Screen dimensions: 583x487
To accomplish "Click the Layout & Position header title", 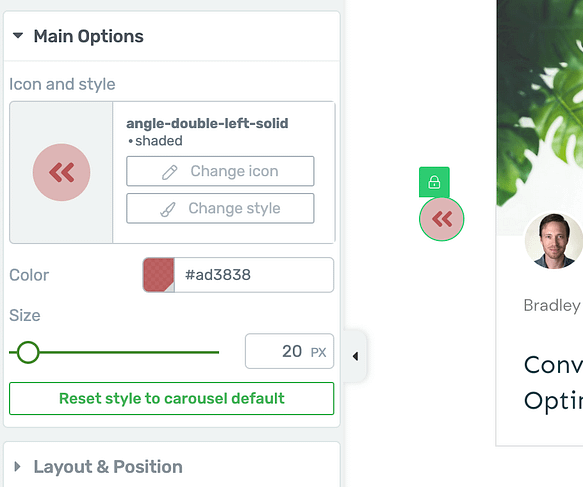I will tap(108, 467).
